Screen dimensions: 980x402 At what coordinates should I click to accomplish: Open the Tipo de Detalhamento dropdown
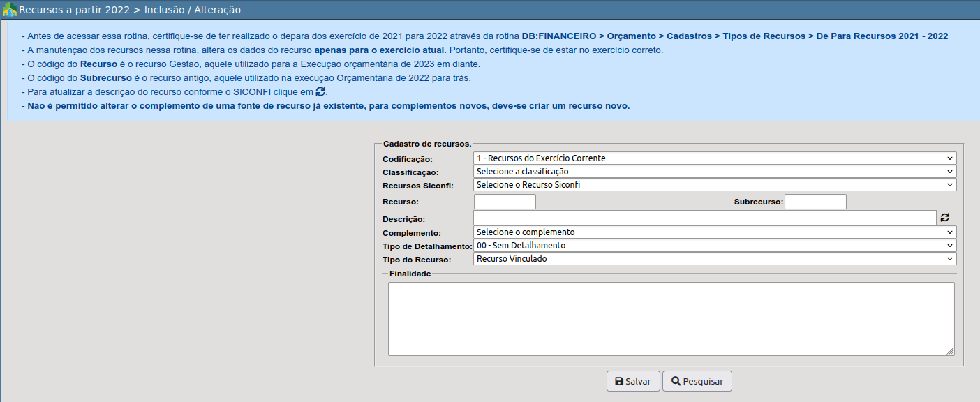coord(714,246)
